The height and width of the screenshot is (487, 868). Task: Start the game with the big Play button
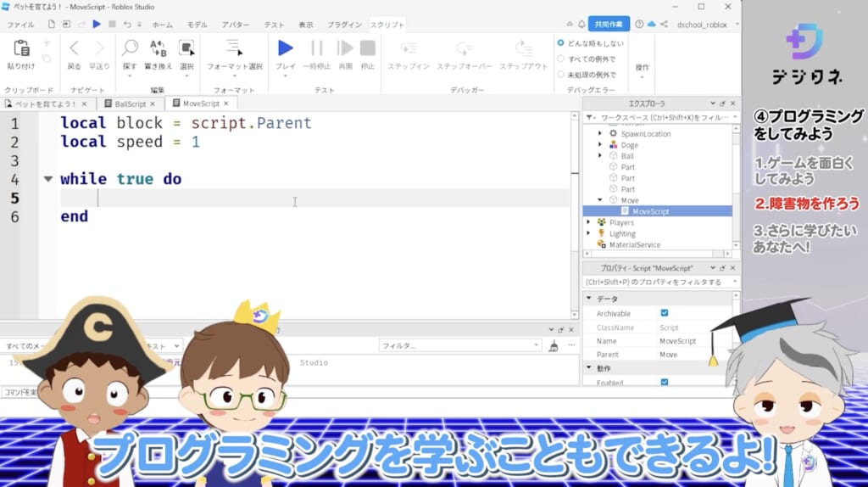[285, 48]
